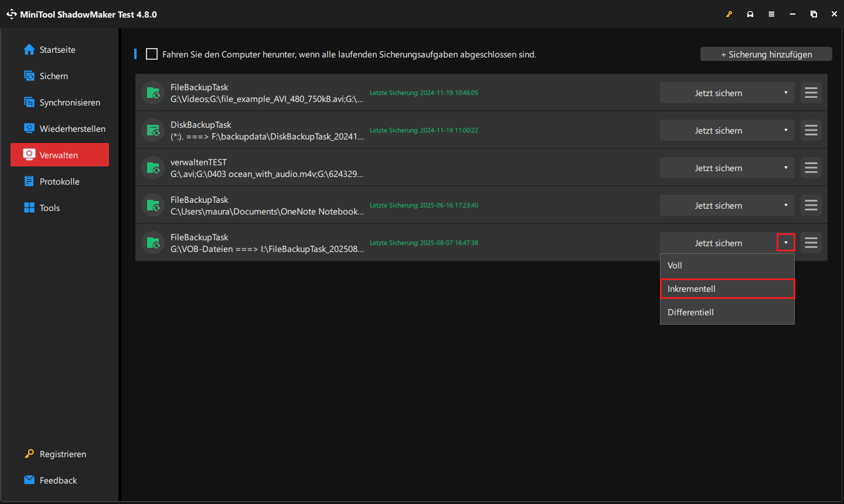Click path F:\backupdata\DiskBackupTask_20241...

pos(267,137)
